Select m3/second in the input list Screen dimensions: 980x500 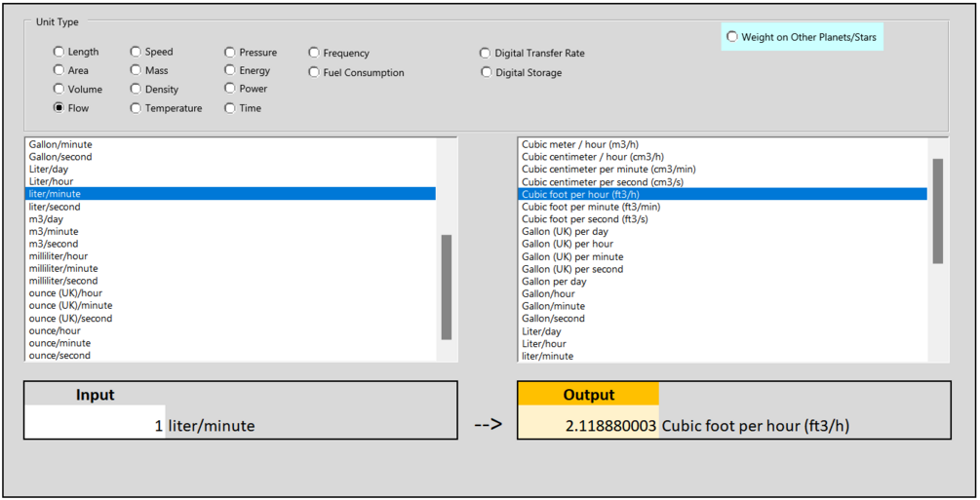[x=230, y=244]
